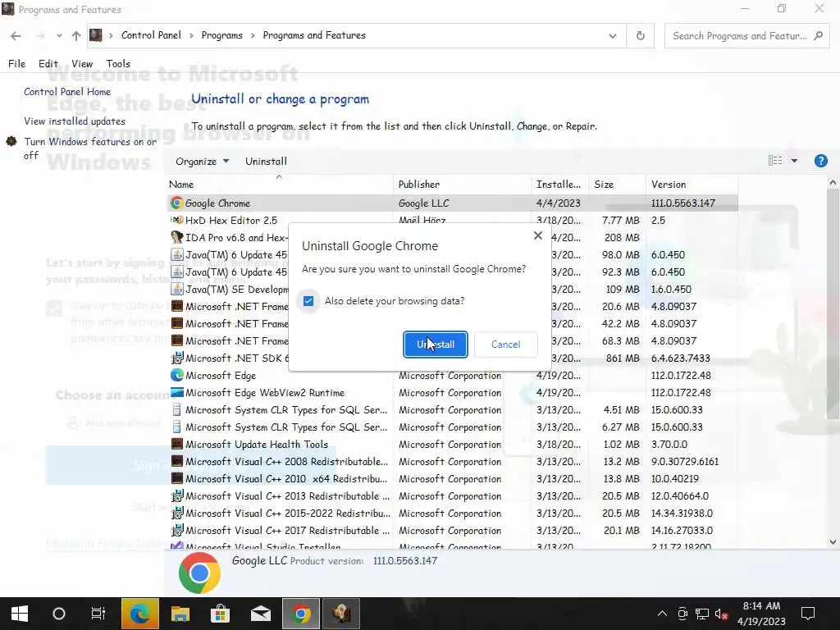The image size is (840, 630).
Task: Open Task View on the taskbar
Action: coord(98,614)
